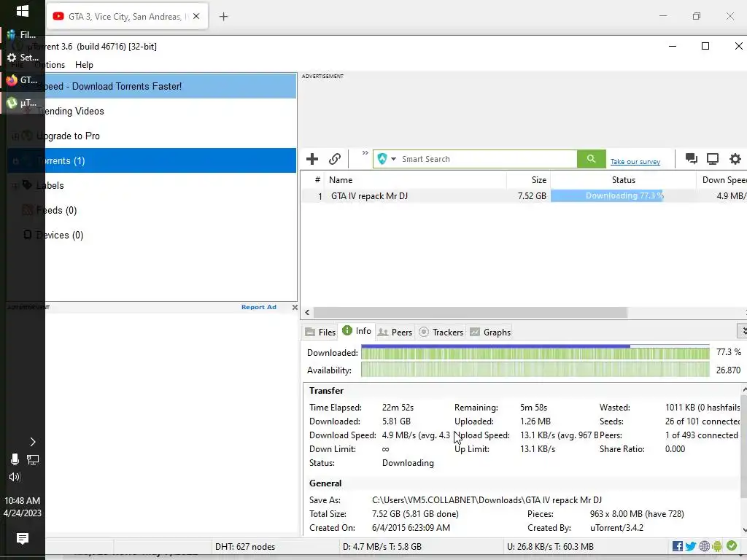Switch to the Trackers tab
The image size is (747, 560).
441,332
